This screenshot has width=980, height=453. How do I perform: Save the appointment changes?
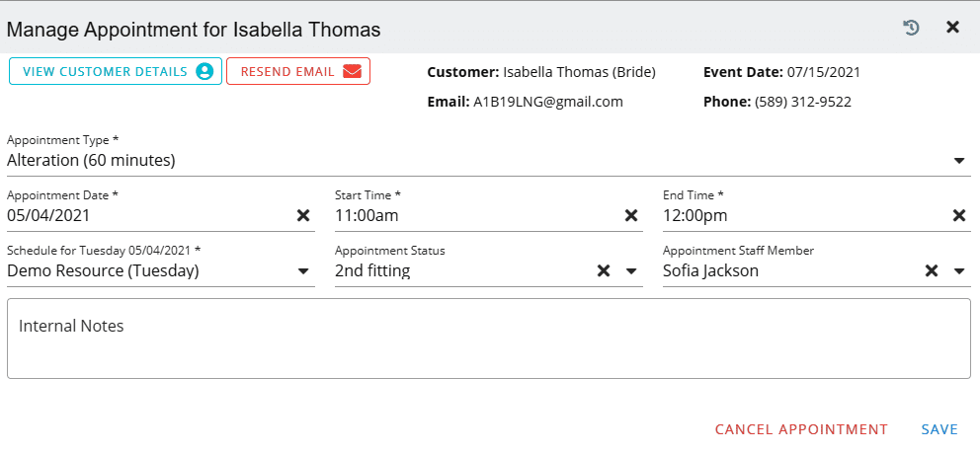[939, 429]
